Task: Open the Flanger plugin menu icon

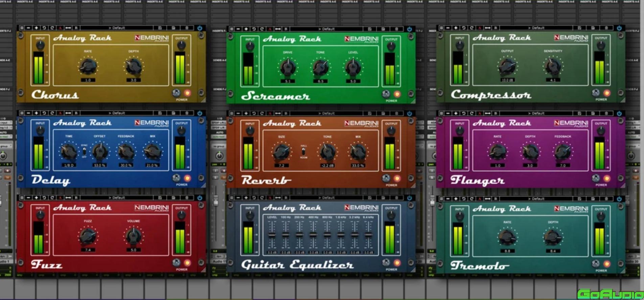Action: point(441,113)
